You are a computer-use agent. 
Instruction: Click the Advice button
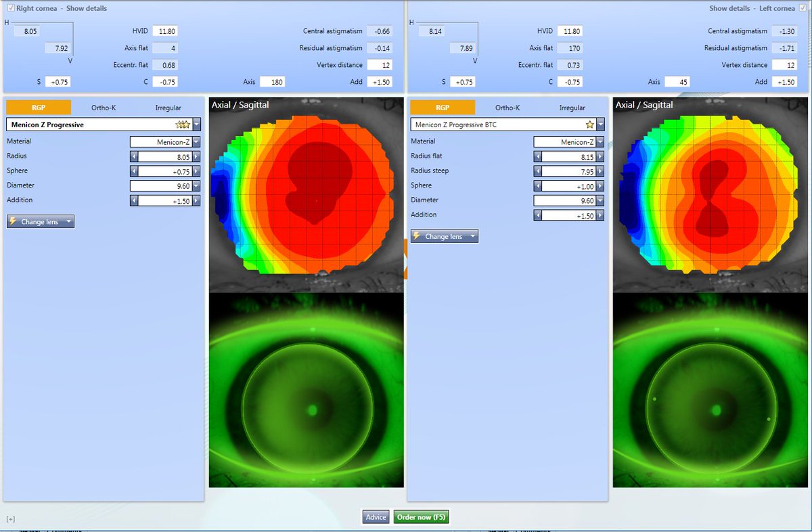[376, 517]
